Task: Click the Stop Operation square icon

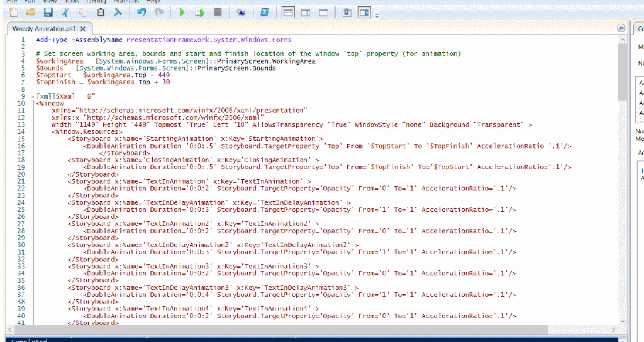Action: click(x=217, y=12)
